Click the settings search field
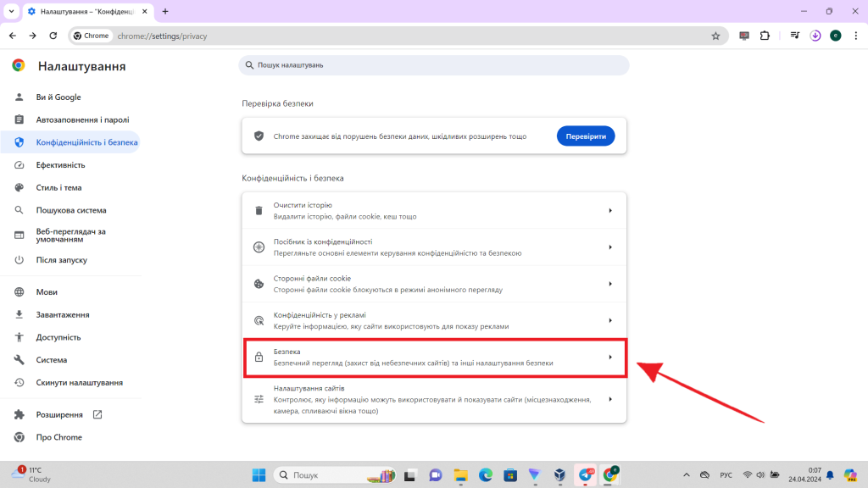868x488 pixels. [434, 64]
